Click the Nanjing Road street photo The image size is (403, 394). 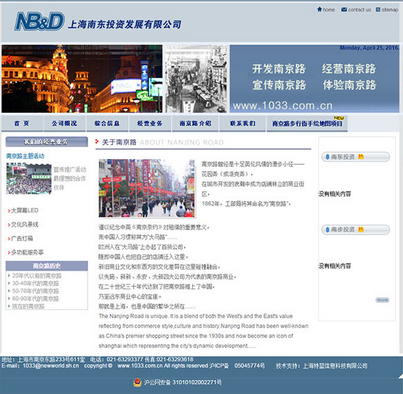(147, 188)
